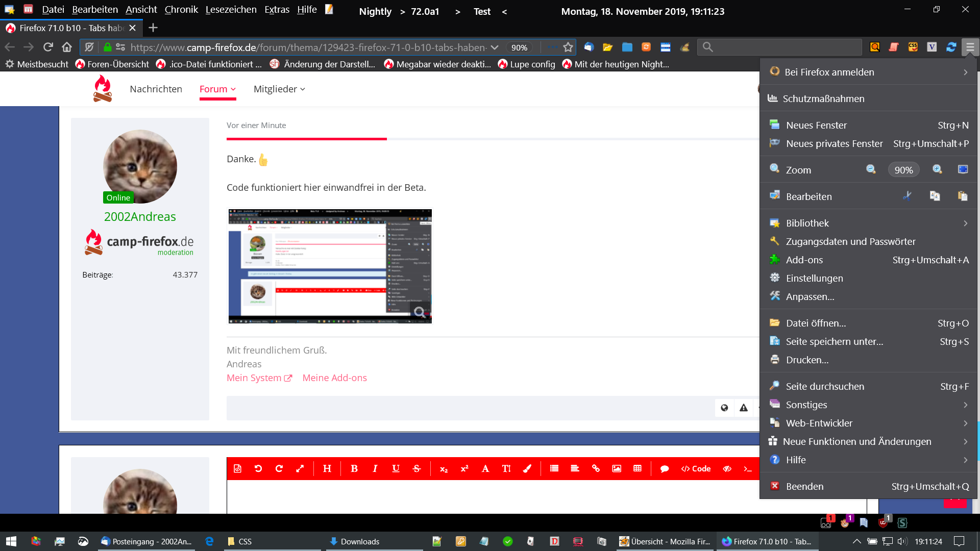Click the insert table icon

pyautogui.click(x=638, y=468)
